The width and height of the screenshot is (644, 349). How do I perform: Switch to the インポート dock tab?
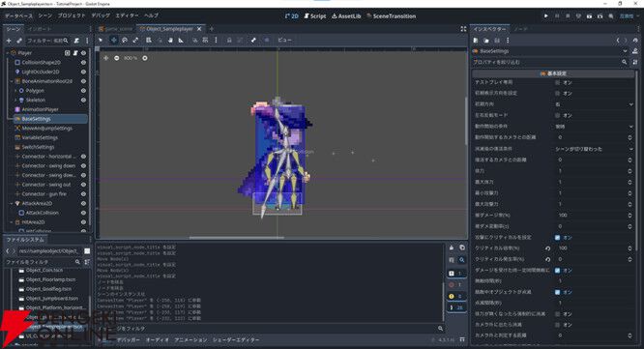pyautogui.click(x=40, y=29)
